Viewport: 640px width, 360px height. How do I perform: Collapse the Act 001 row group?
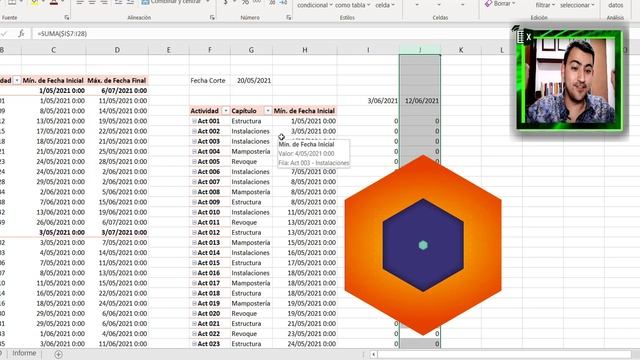[194, 121]
